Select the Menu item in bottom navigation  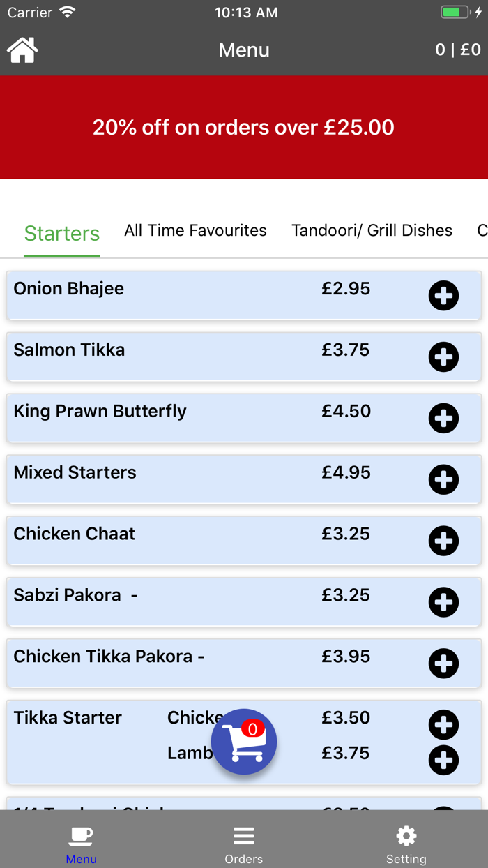(81, 841)
